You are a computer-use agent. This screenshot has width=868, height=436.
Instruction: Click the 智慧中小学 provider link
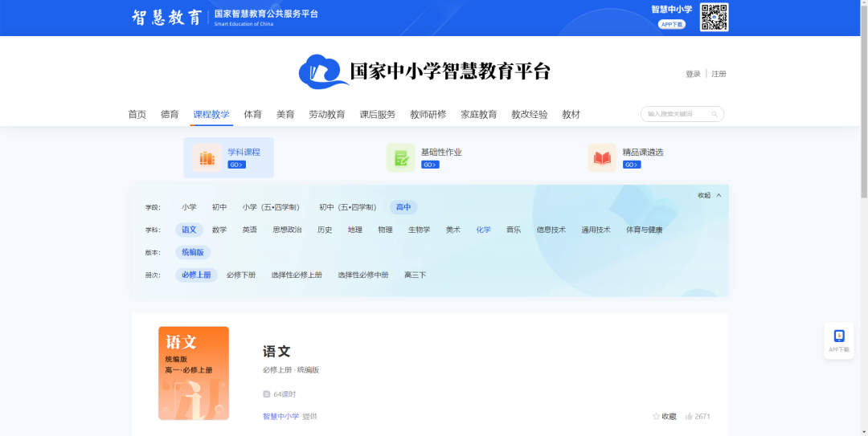coord(280,416)
